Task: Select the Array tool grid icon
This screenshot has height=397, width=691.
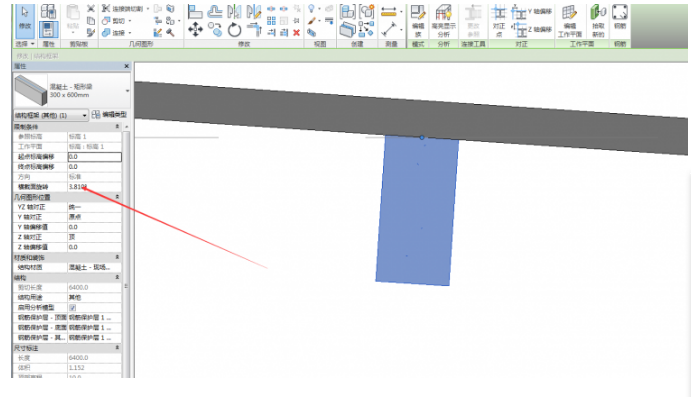Action: coord(271,21)
